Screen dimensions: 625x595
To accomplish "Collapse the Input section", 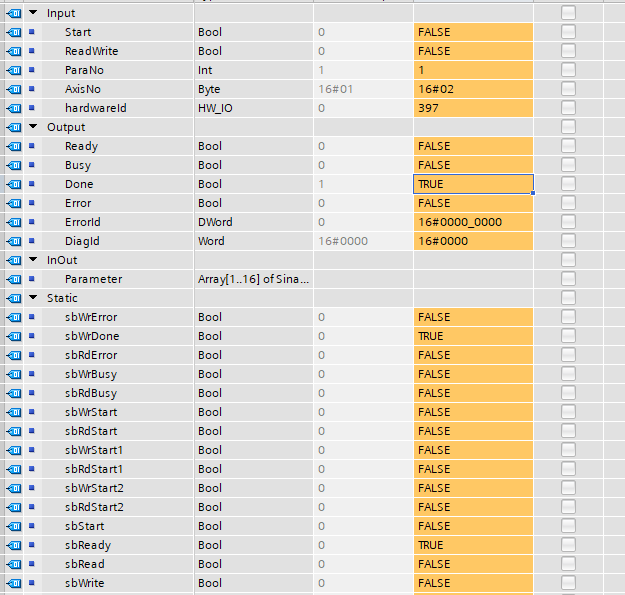I will click(33, 13).
